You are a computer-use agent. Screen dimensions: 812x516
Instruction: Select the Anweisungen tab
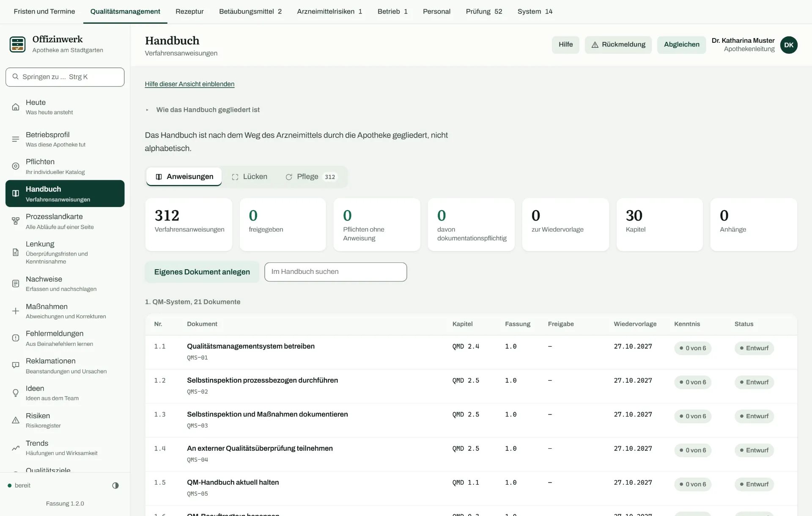(184, 177)
